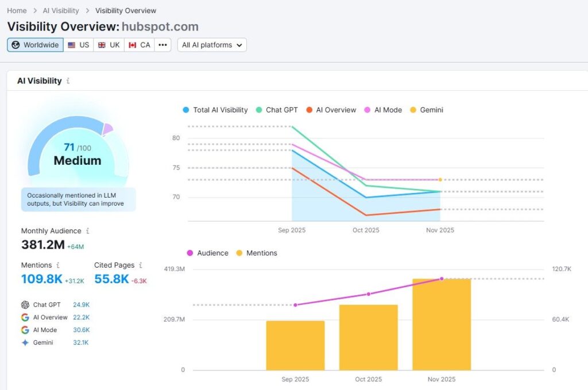Click the Canada flag icon
This screenshot has height=390, width=588.
click(x=133, y=45)
